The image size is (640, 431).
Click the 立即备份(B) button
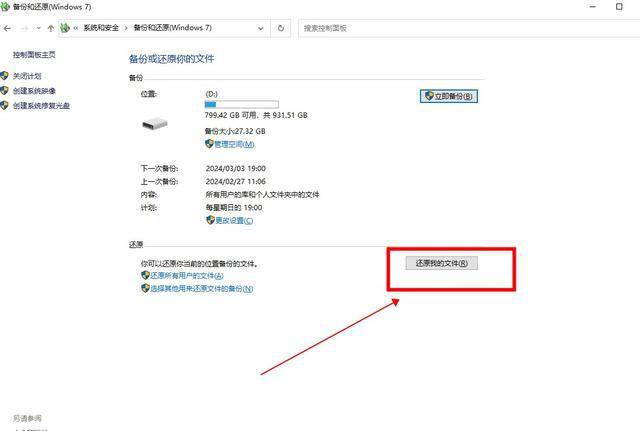coord(449,96)
